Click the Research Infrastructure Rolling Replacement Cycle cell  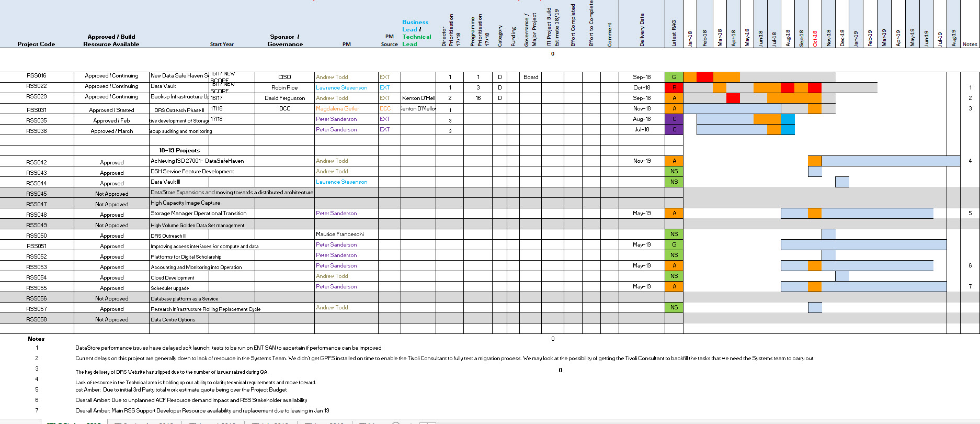coord(206,309)
